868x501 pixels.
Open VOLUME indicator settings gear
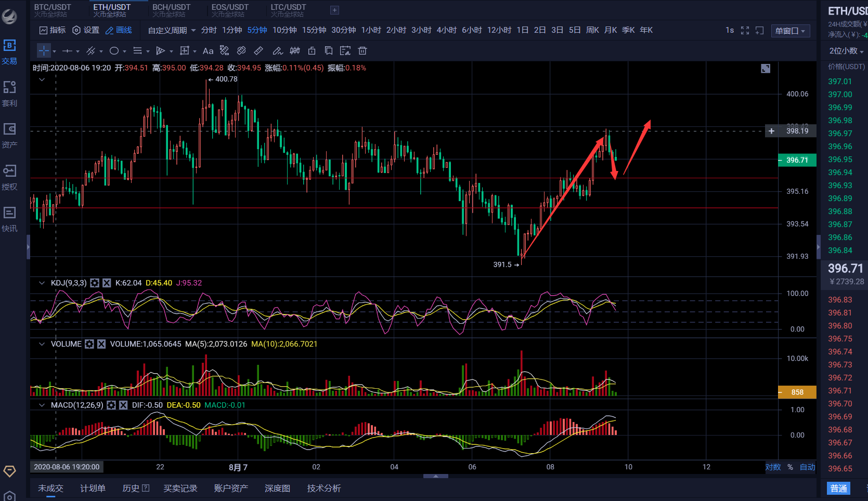pos(89,344)
